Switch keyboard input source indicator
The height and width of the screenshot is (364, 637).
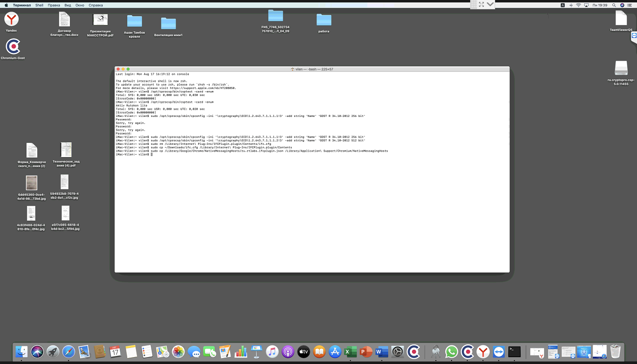[x=563, y=5]
